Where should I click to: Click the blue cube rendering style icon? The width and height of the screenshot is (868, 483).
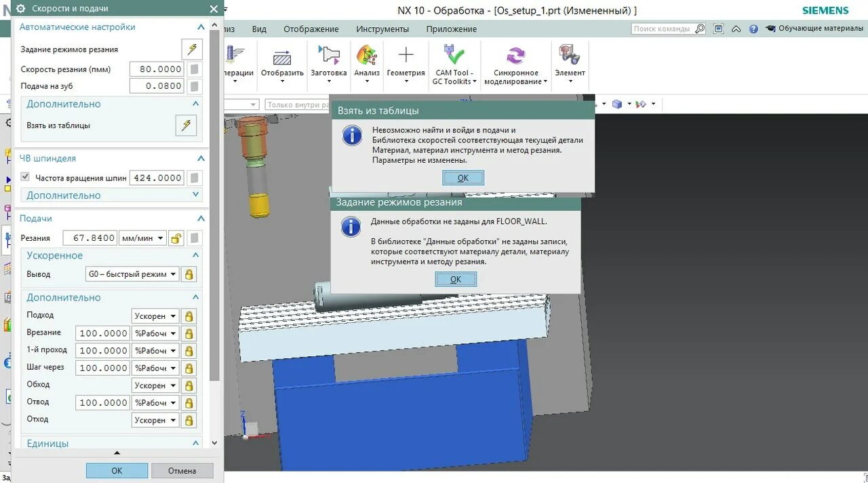coord(616,104)
